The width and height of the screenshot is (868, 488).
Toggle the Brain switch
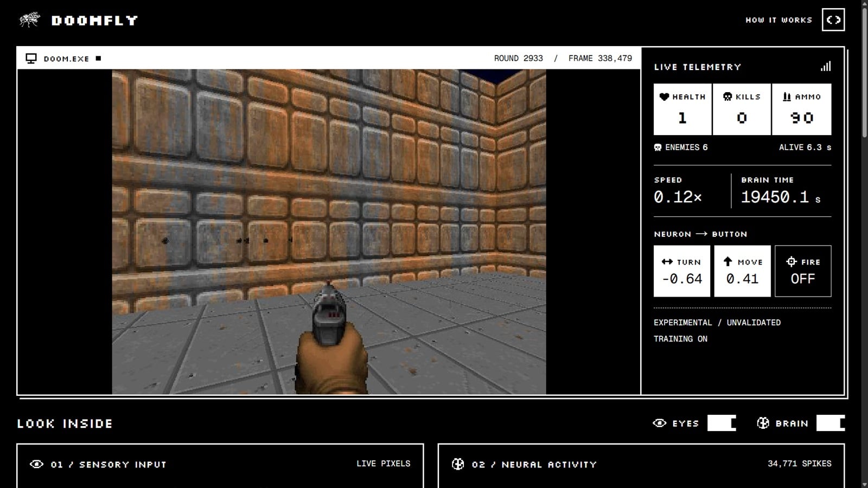click(x=831, y=423)
